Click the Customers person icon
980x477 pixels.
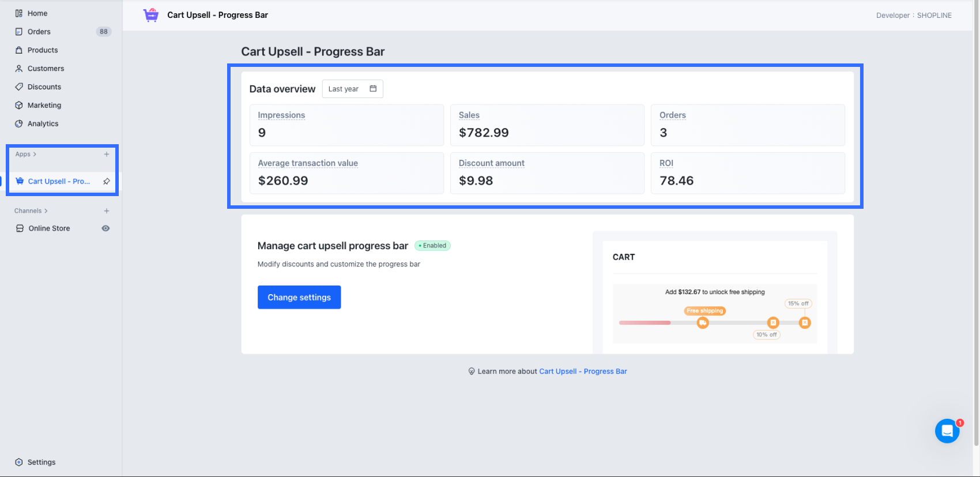(19, 69)
